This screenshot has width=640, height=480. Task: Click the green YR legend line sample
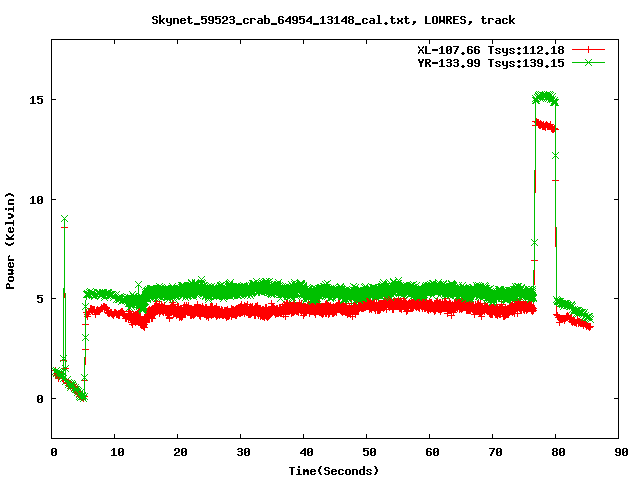point(588,62)
